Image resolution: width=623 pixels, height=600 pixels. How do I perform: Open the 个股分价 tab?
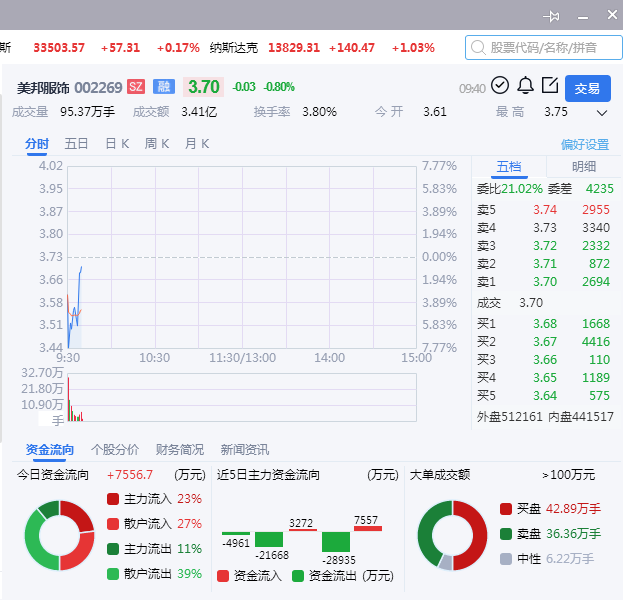pyautogui.click(x=115, y=450)
